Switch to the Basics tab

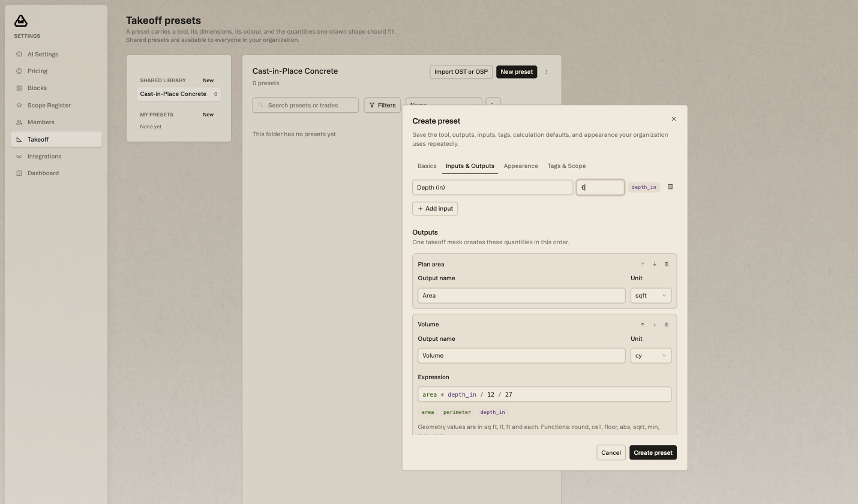click(427, 166)
